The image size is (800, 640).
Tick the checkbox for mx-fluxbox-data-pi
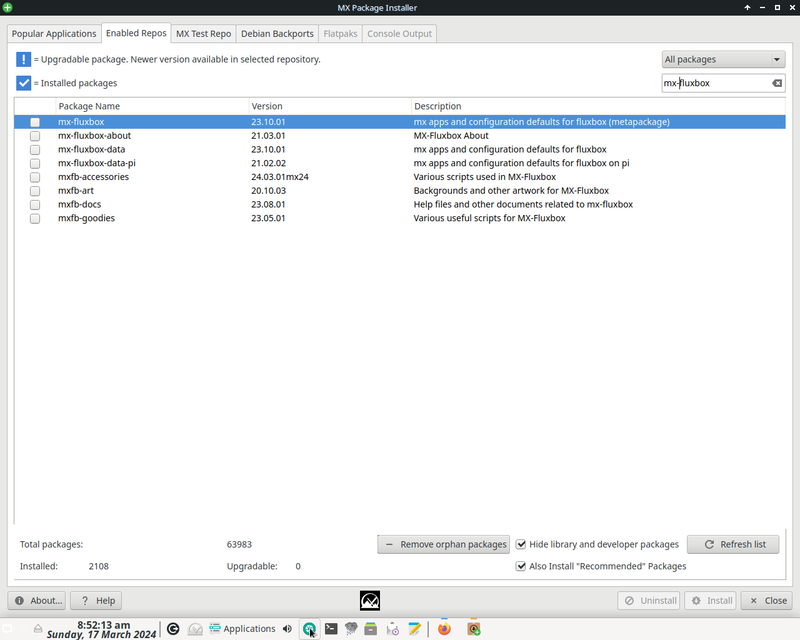(x=35, y=164)
